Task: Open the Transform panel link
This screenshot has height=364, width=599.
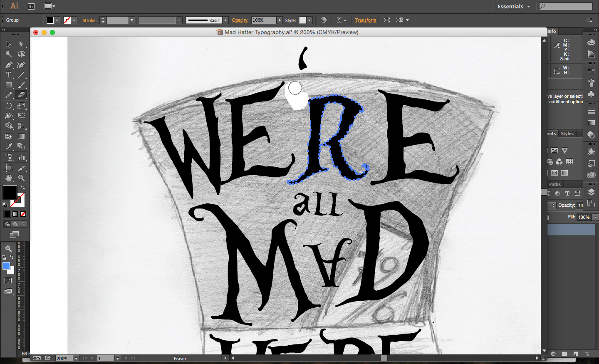Action: pos(366,20)
